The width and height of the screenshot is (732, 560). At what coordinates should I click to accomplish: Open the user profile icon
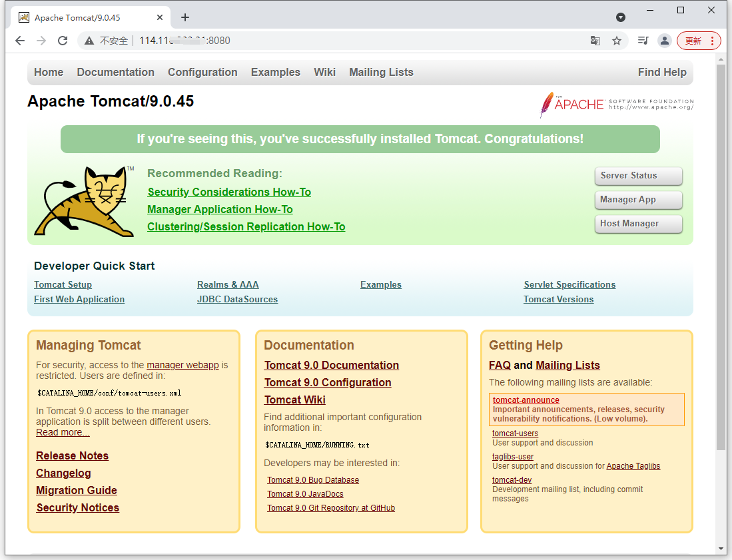664,41
